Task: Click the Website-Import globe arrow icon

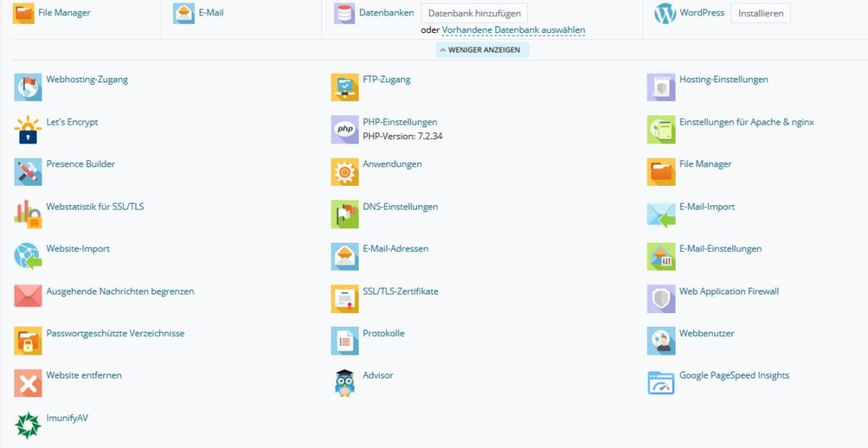Action: (28, 257)
